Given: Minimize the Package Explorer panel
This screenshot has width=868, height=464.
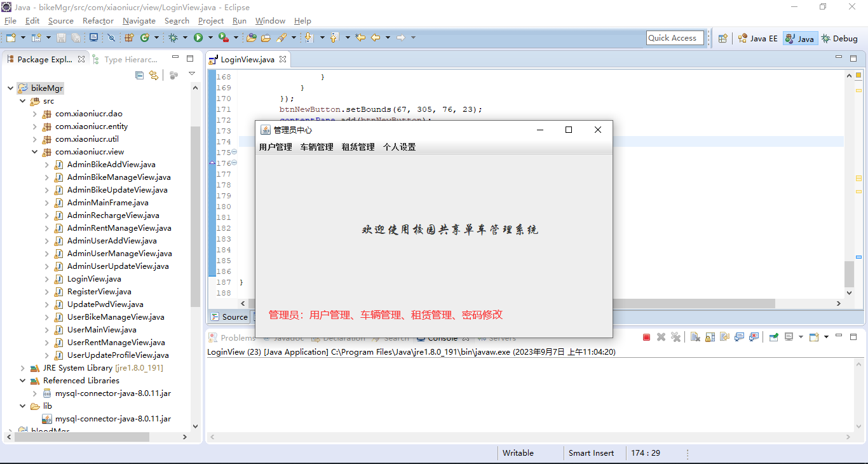Looking at the screenshot, I should [x=175, y=58].
